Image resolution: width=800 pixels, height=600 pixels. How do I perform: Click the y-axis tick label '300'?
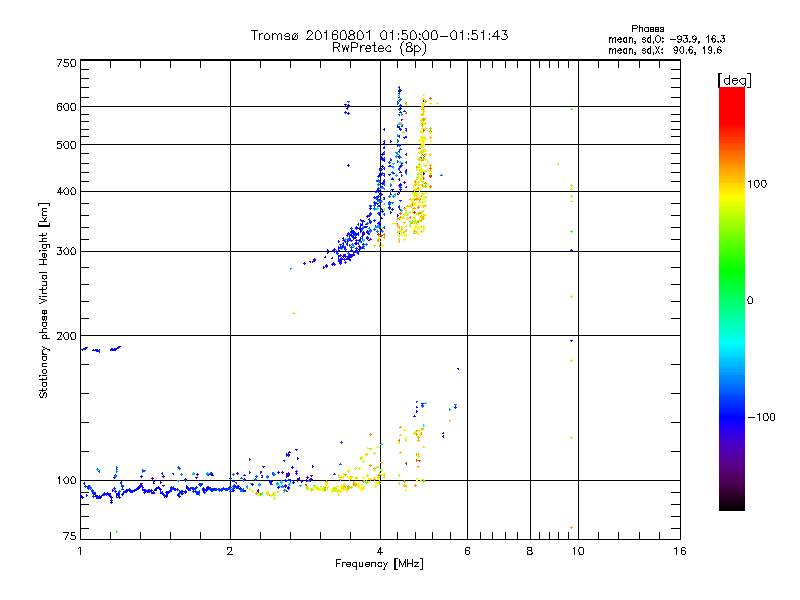[66, 252]
